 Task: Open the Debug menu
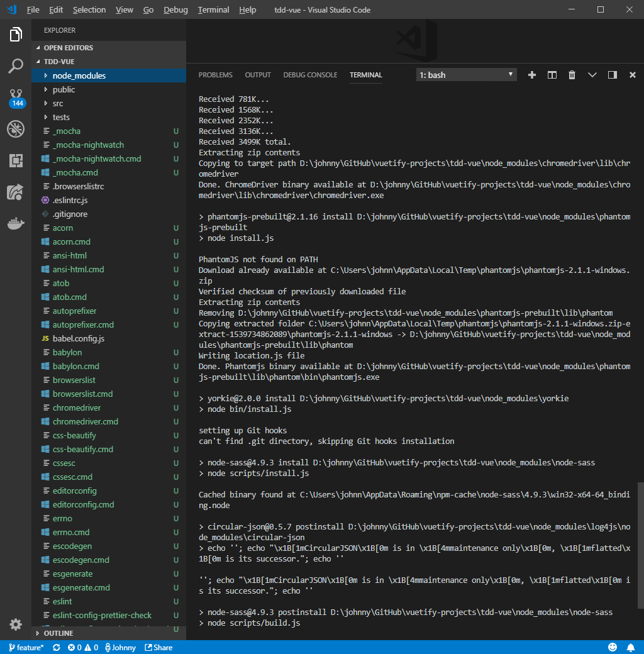(175, 9)
